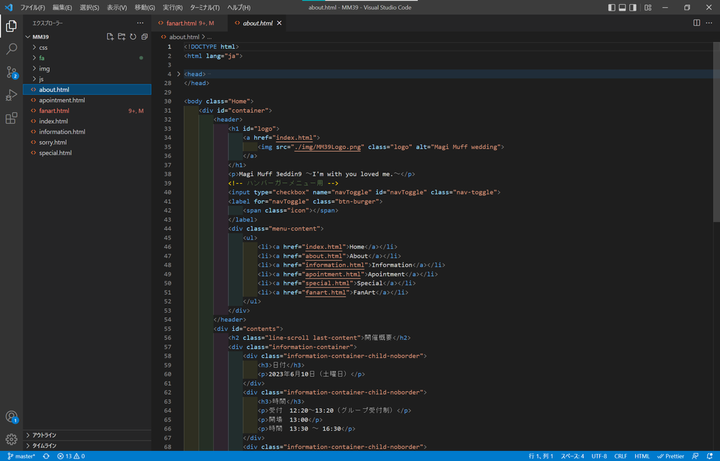Toggle the primary sidebar visibility
720x461 pixels.
pyautogui.click(x=609, y=7)
